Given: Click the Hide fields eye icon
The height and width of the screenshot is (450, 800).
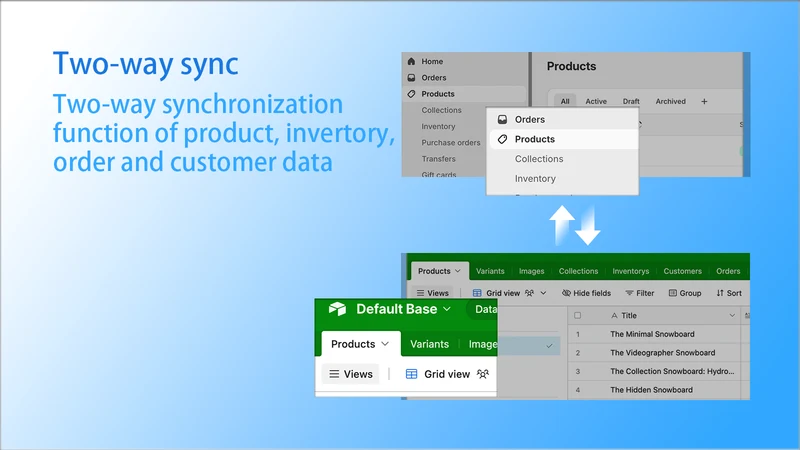Looking at the screenshot, I should 566,293.
